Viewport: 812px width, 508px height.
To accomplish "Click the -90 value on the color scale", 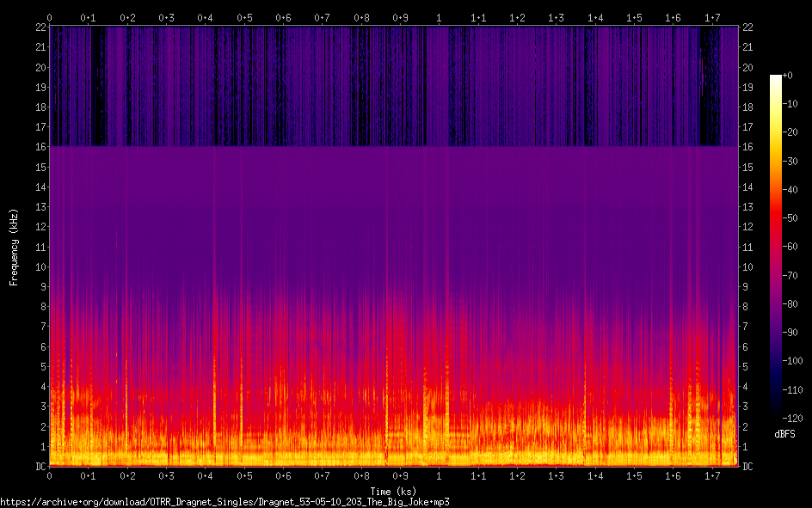I will pyautogui.click(x=795, y=332).
